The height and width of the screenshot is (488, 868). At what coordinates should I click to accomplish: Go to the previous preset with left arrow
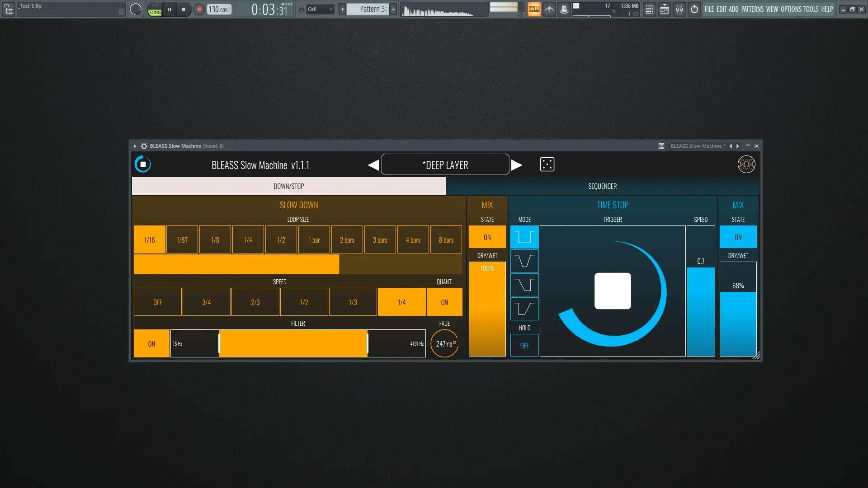373,165
